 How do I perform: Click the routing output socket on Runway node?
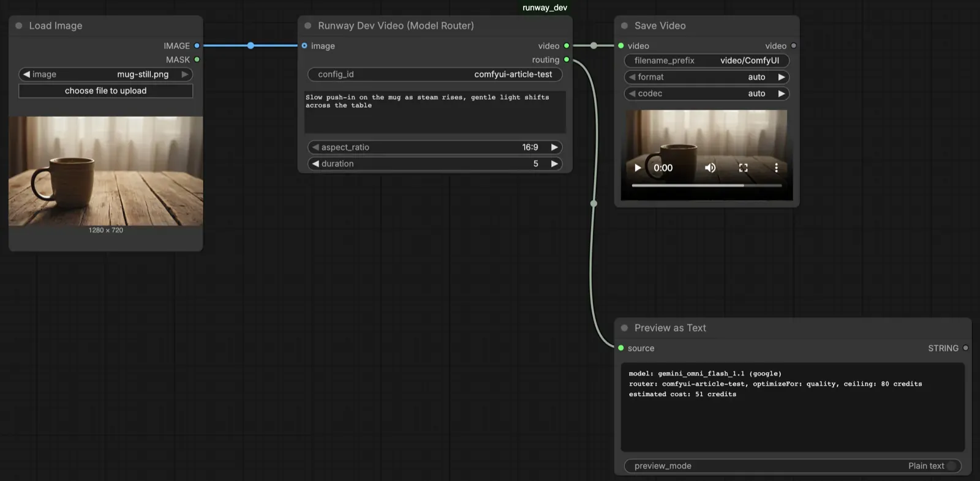click(567, 59)
